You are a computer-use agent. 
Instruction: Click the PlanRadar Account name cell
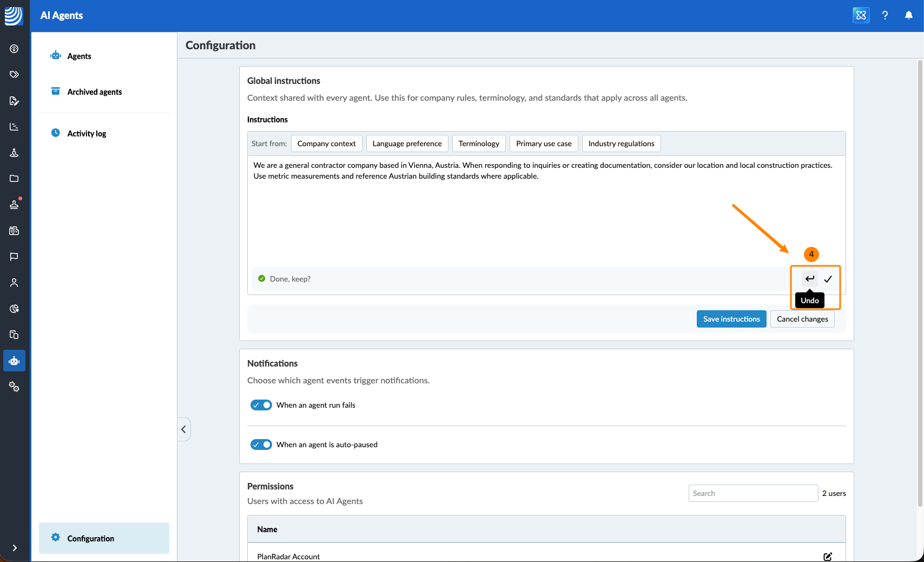[x=288, y=557]
